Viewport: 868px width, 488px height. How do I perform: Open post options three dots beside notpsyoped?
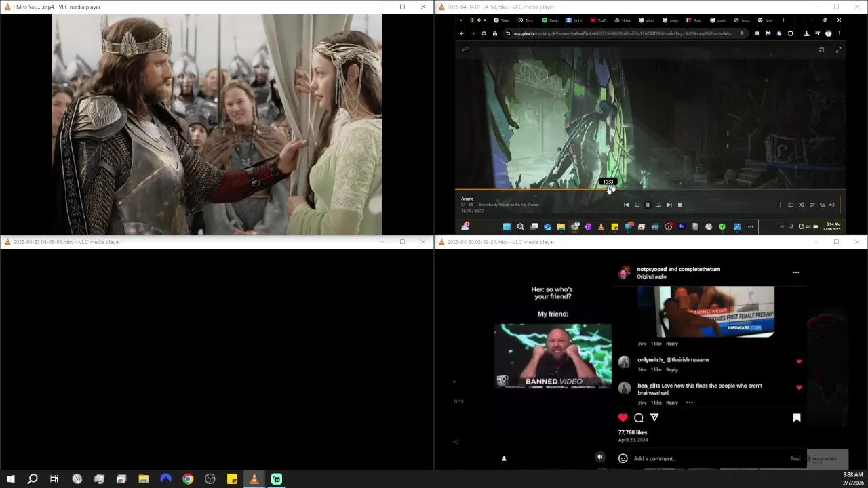click(796, 272)
